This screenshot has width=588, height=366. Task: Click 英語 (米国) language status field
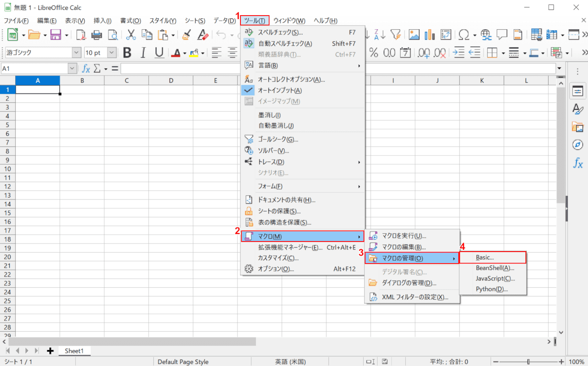[x=290, y=361]
